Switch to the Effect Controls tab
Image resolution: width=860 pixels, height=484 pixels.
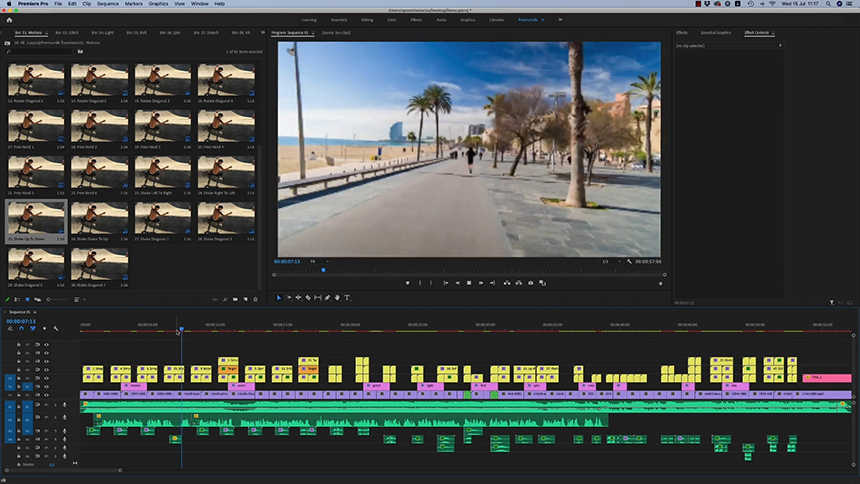click(757, 32)
